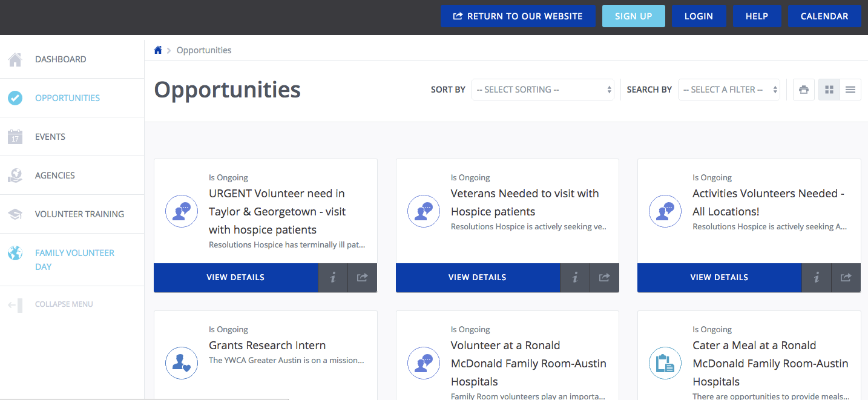Click the Volunteer Training graduation cap icon
The height and width of the screenshot is (400, 868).
coord(15,214)
